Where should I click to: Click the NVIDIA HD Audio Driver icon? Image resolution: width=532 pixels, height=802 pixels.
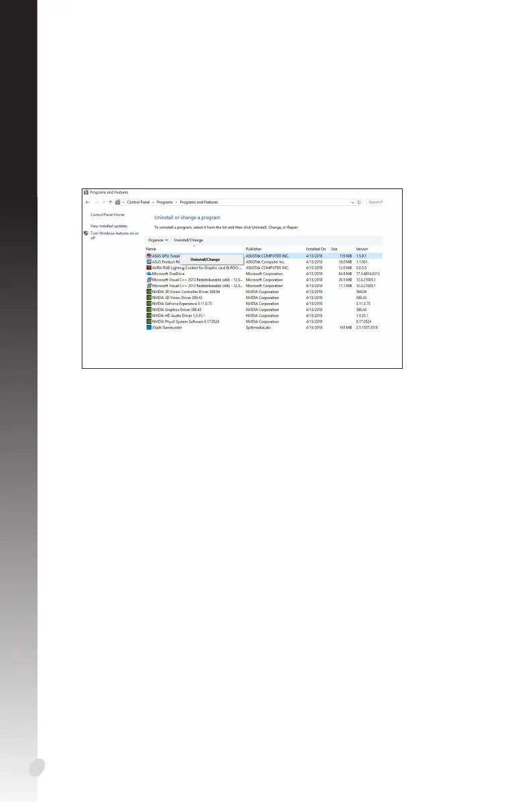pos(149,316)
